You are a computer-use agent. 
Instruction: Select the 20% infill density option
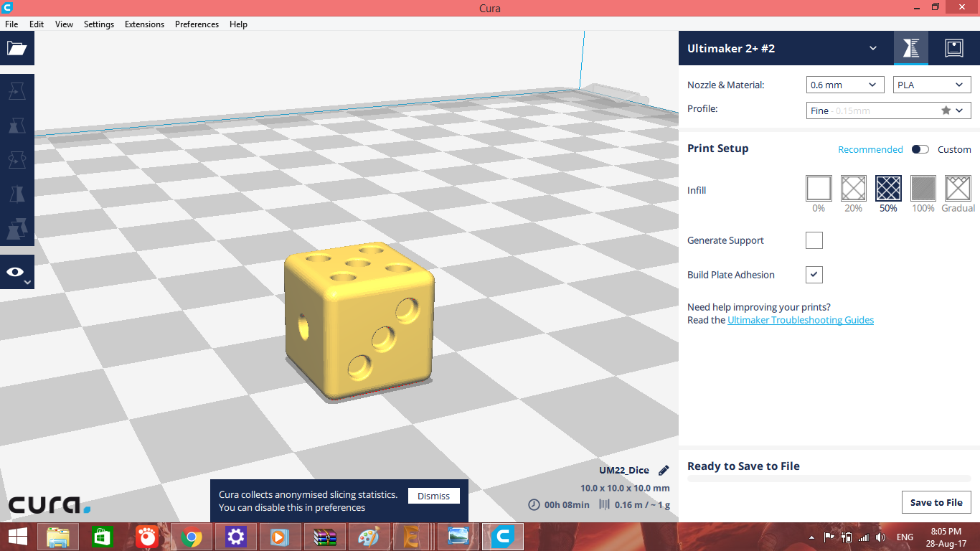(853, 189)
